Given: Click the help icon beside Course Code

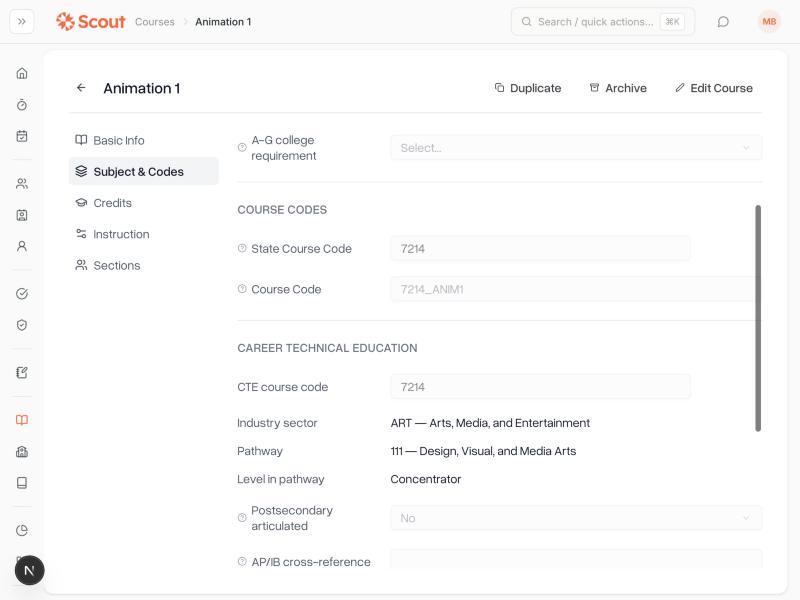Looking at the screenshot, I should click(242, 289).
